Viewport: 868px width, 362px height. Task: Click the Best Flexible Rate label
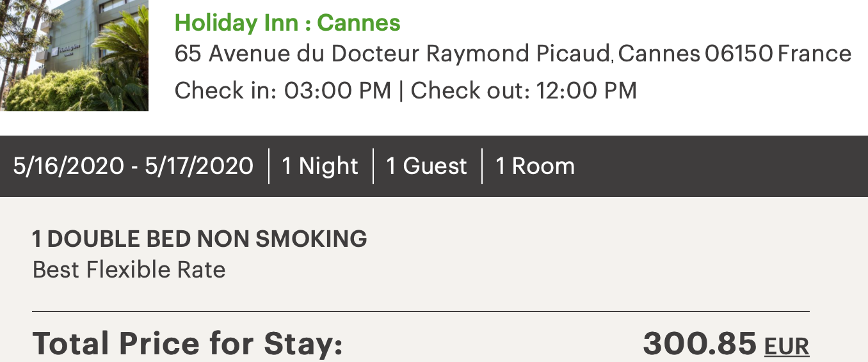click(129, 270)
